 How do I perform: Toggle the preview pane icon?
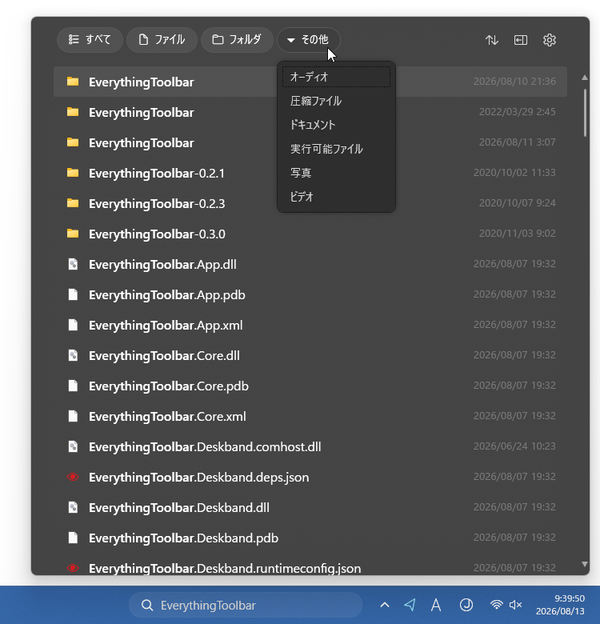[520, 40]
